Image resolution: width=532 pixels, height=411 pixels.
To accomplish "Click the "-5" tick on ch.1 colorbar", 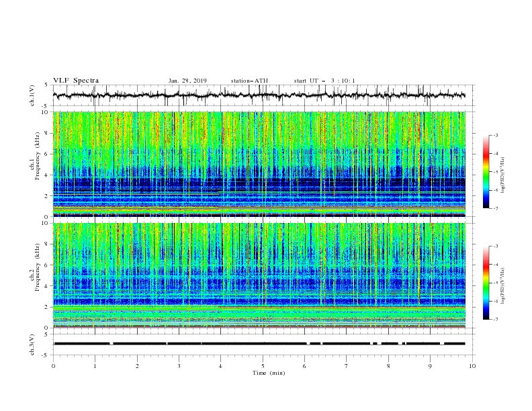I will 495,172.
